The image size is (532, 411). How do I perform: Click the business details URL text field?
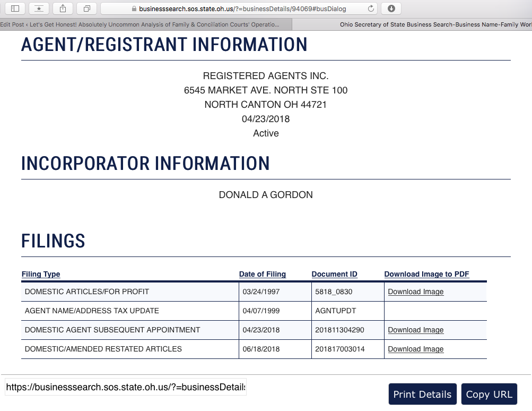pos(126,387)
